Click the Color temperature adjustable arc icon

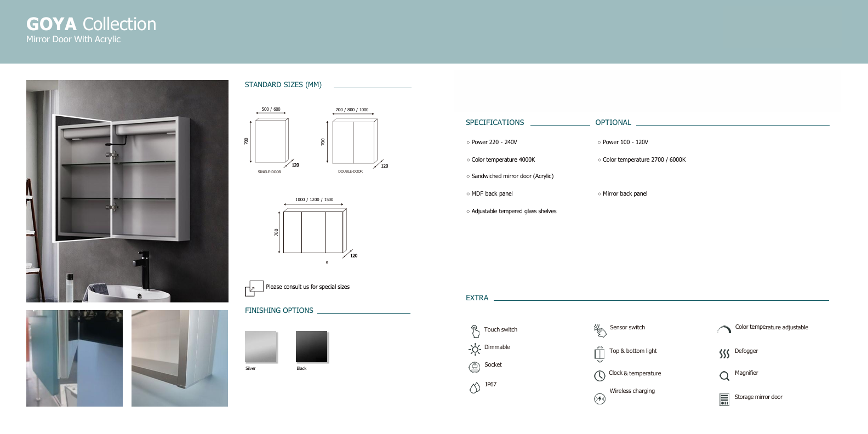[724, 329]
